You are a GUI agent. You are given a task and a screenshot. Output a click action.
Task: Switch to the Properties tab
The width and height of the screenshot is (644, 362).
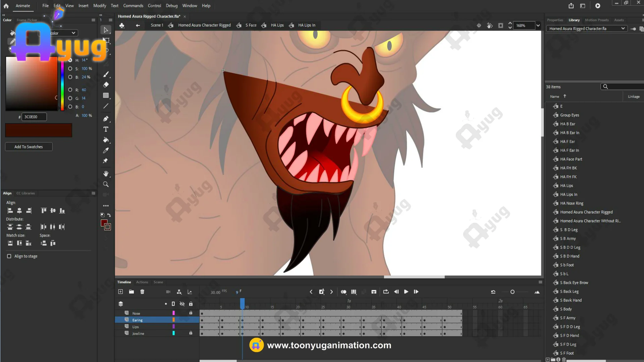(555, 20)
